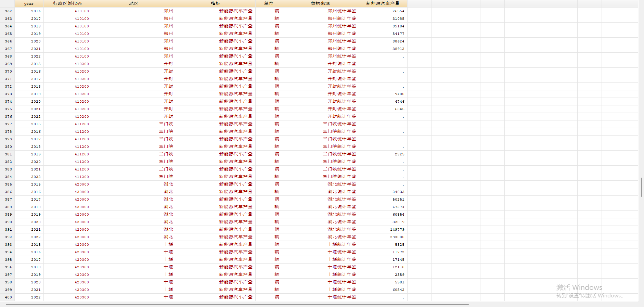Select the value 149779
The height and width of the screenshot is (307, 644).
click(x=397, y=230)
